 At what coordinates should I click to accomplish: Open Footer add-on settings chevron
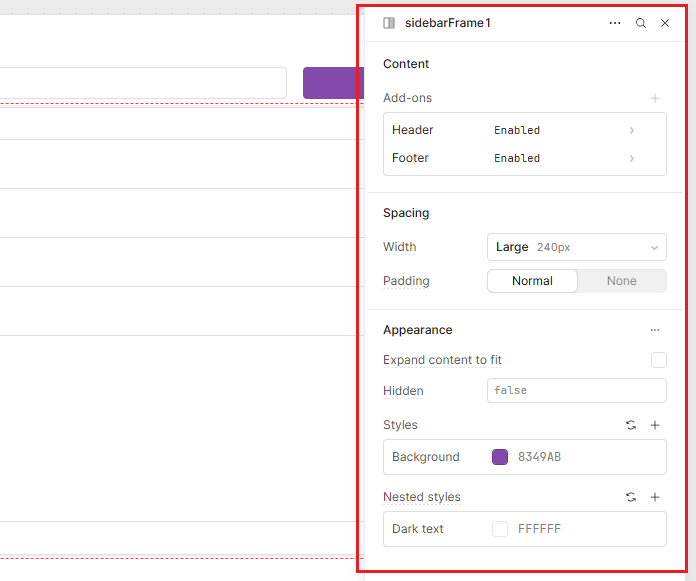click(632, 158)
